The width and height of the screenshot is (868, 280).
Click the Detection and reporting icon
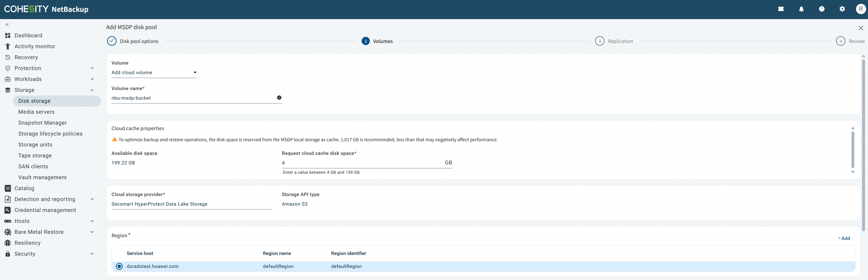point(8,199)
